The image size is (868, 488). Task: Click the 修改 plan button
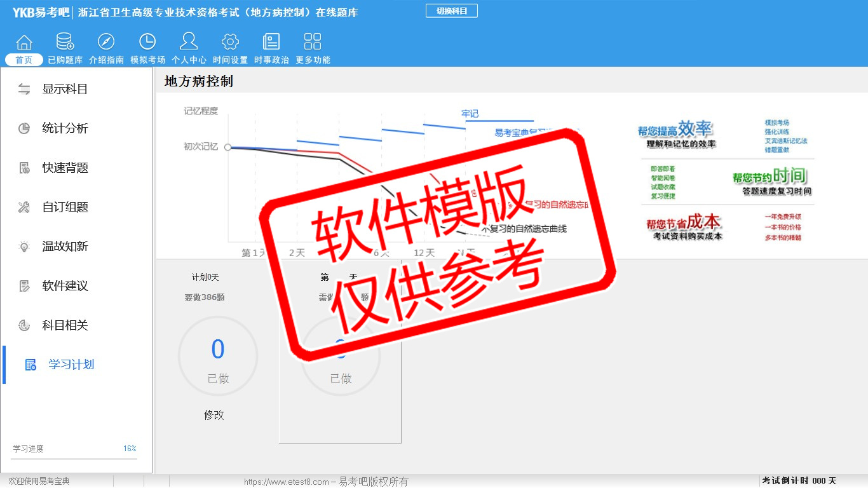pos(214,415)
